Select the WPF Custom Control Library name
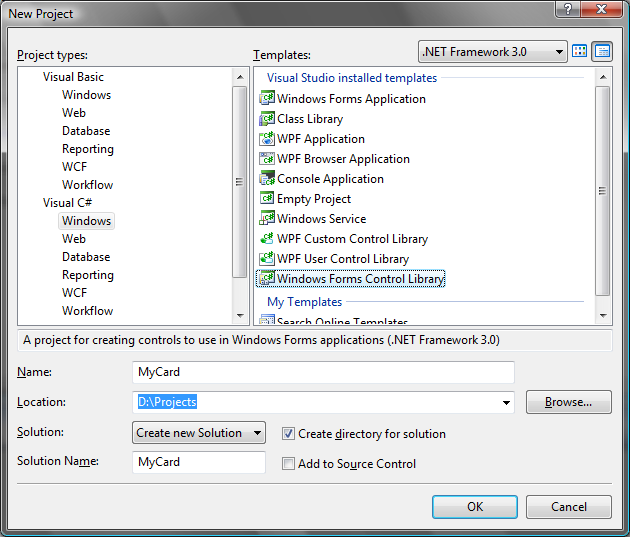 [x=352, y=239]
